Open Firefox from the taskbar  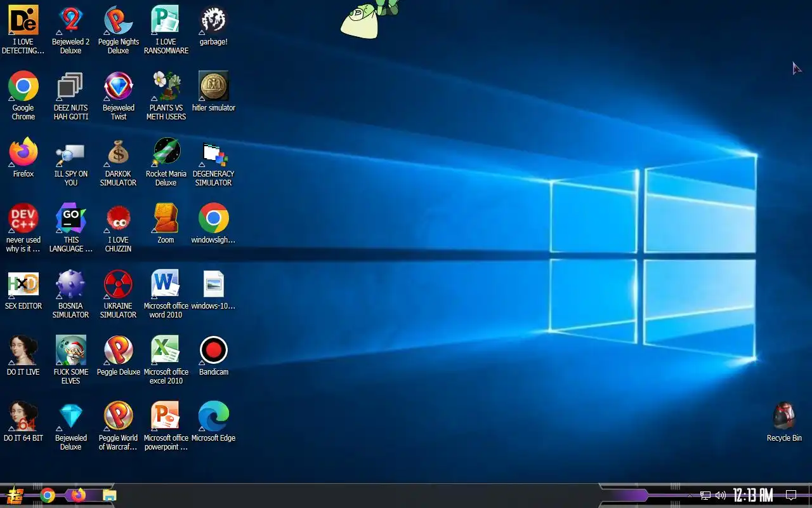pos(78,495)
